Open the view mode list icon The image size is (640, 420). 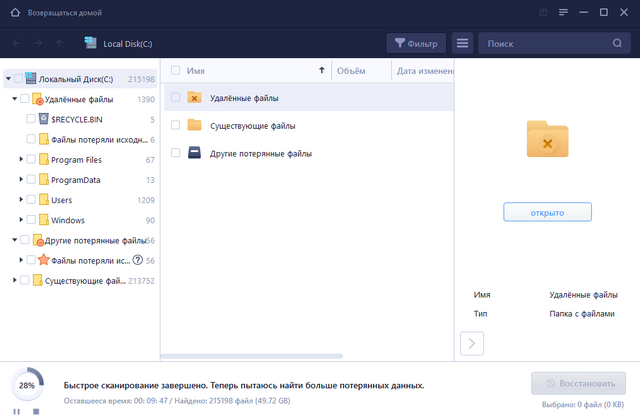coord(461,43)
